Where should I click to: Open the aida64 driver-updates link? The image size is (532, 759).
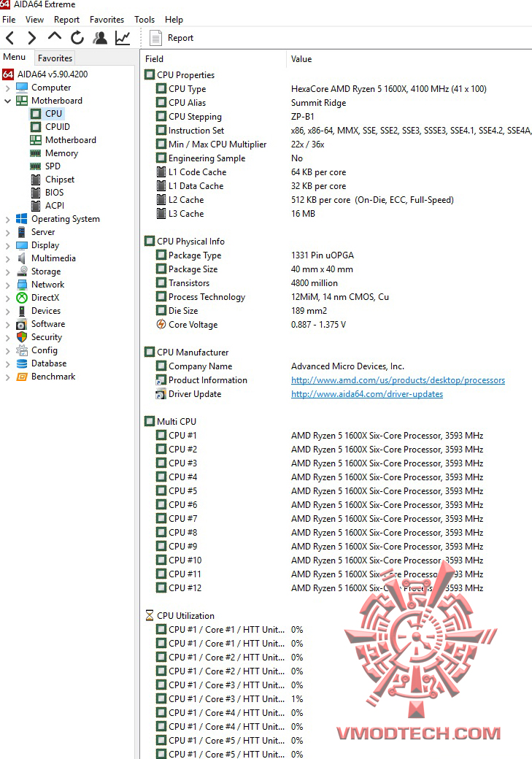click(x=367, y=394)
